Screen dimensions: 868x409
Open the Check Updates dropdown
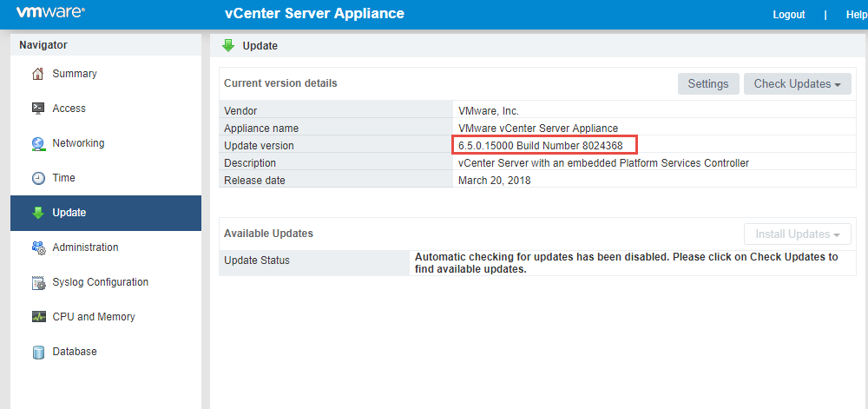pyautogui.click(x=797, y=83)
